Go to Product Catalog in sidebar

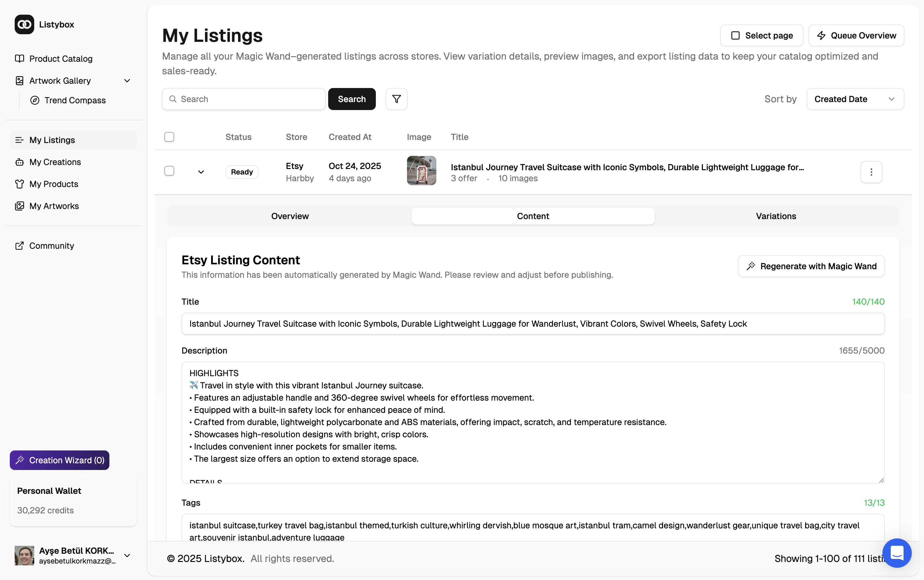pyautogui.click(x=61, y=59)
